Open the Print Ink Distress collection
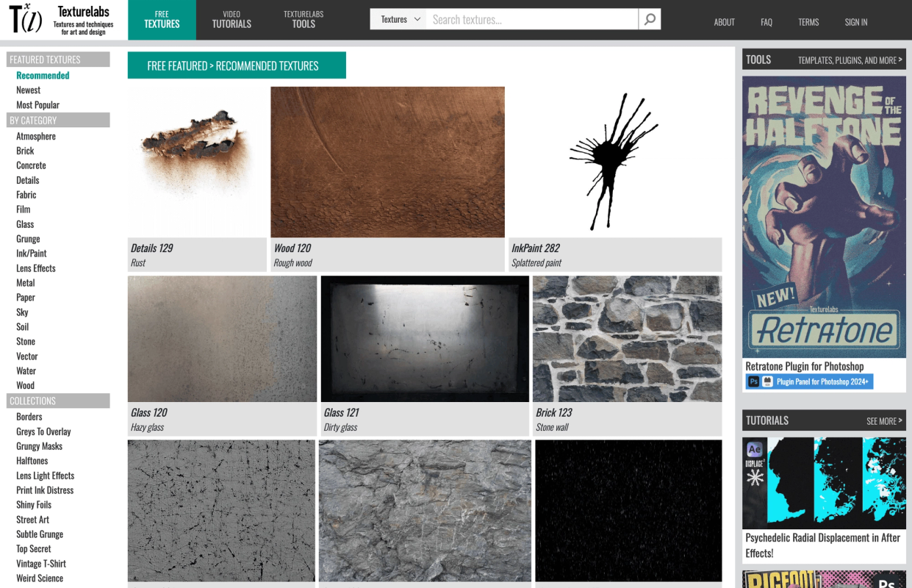Viewport: 912px width, 588px height. click(x=45, y=490)
